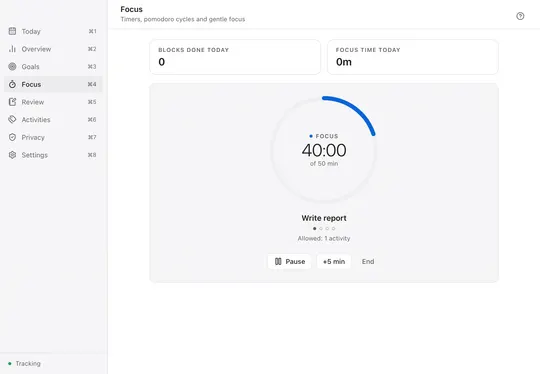
Task: Click the 40:00 timer readout
Action: click(324, 150)
